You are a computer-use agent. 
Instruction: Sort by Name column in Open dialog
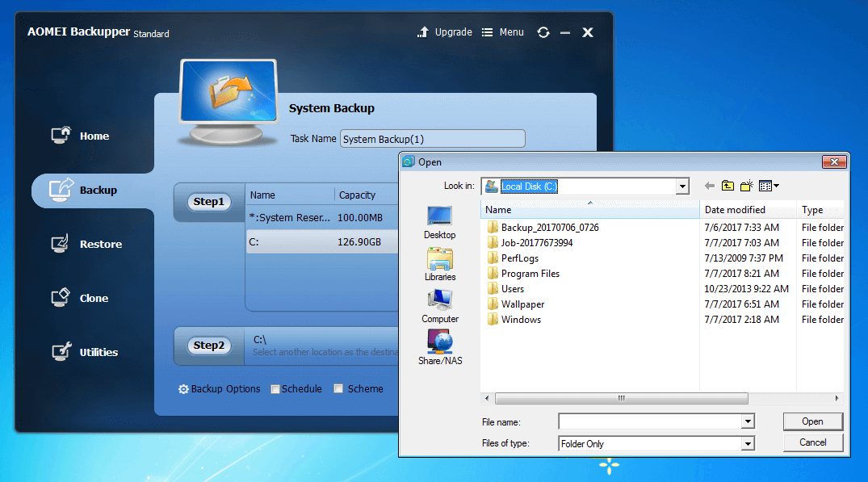point(590,210)
